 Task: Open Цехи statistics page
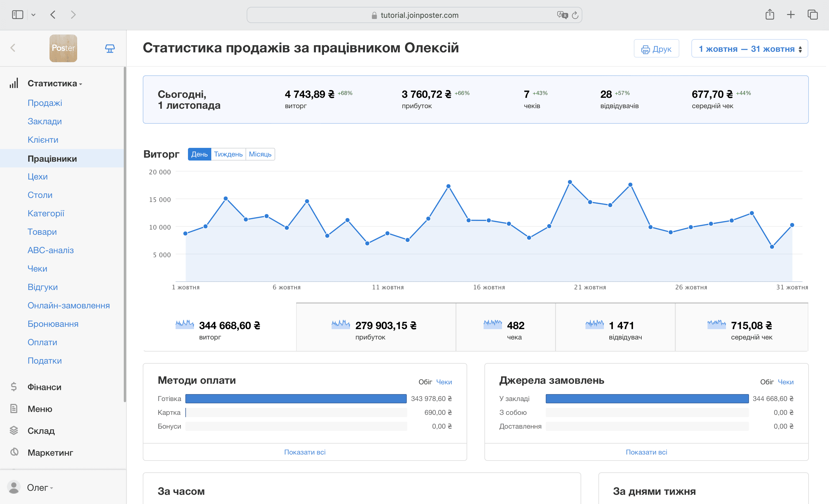pyautogui.click(x=38, y=177)
